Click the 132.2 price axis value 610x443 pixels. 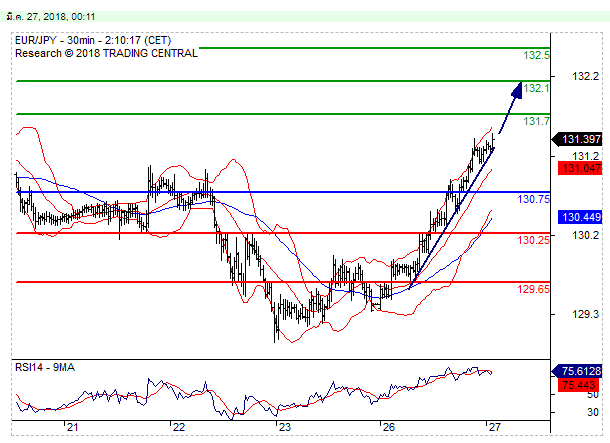pos(585,76)
